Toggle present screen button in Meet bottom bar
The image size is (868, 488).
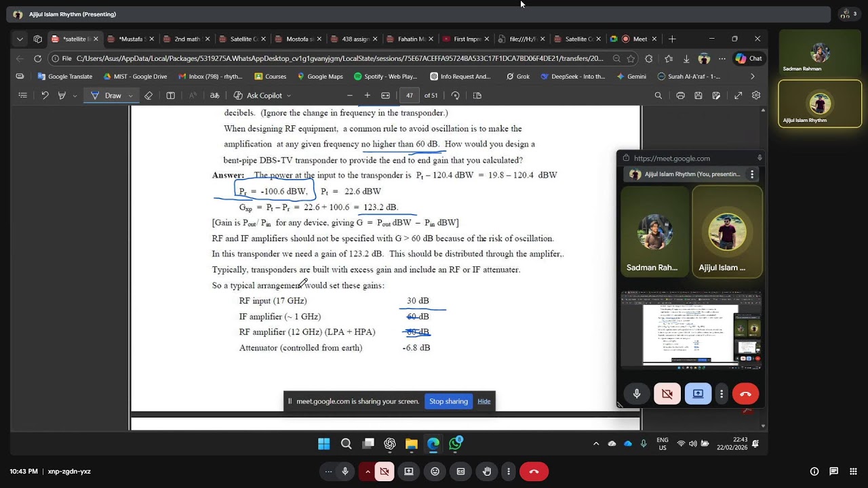tap(409, 471)
